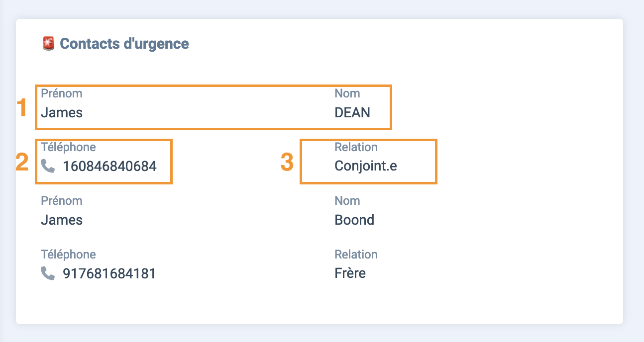The height and width of the screenshot is (342, 644).
Task: Open the Contacts d'urgence heading
Action: pos(124,44)
